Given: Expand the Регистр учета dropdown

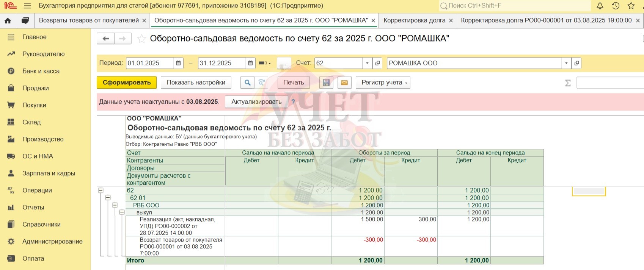Looking at the screenshot, I should click(x=383, y=83).
